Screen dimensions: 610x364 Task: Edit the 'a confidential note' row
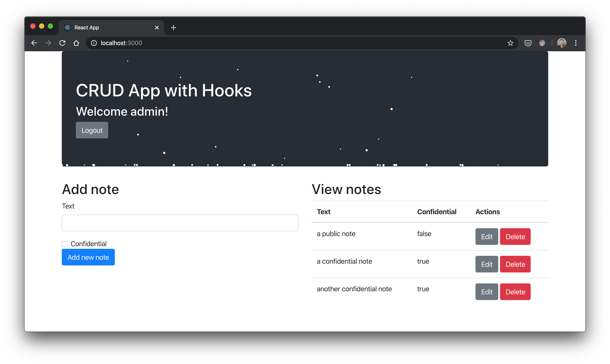tap(487, 264)
